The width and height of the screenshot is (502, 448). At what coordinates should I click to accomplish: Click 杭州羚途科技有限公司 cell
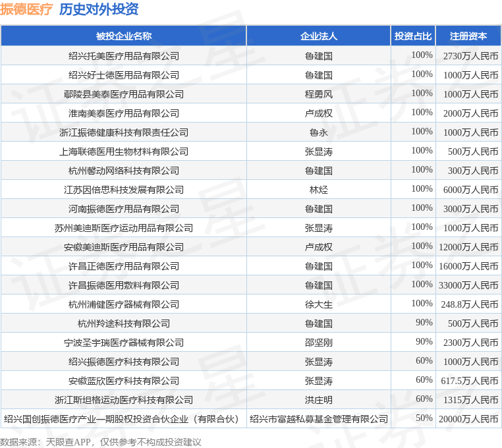point(124,323)
